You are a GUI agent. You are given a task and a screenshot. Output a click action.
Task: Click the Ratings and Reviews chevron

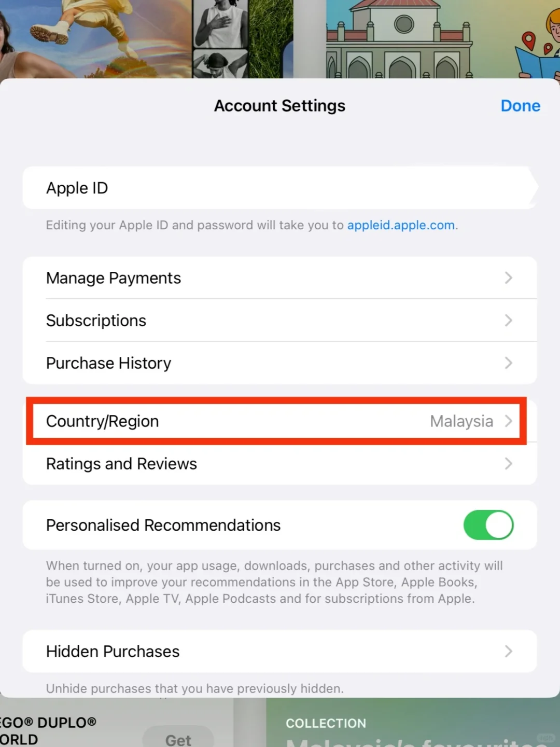click(509, 464)
